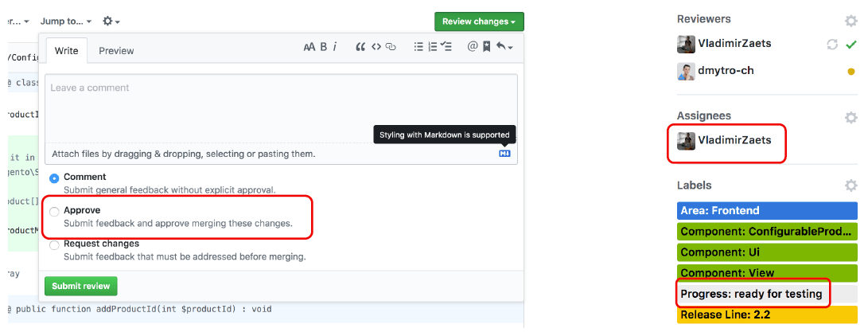
Task: Open VladimirZaets assignee profile
Action: (734, 140)
